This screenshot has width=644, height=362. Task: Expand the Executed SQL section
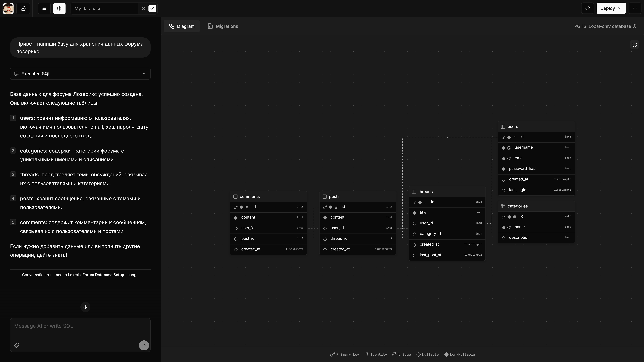tap(80, 74)
